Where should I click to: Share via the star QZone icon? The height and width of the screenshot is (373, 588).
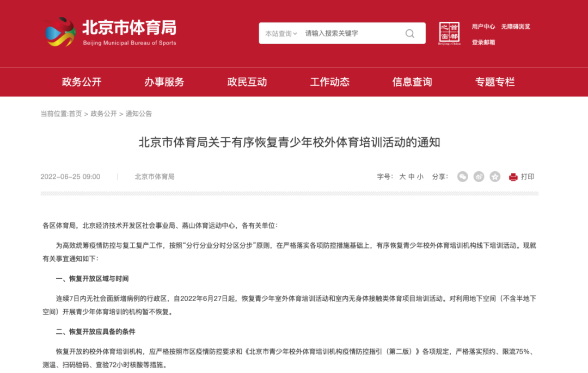click(x=495, y=177)
